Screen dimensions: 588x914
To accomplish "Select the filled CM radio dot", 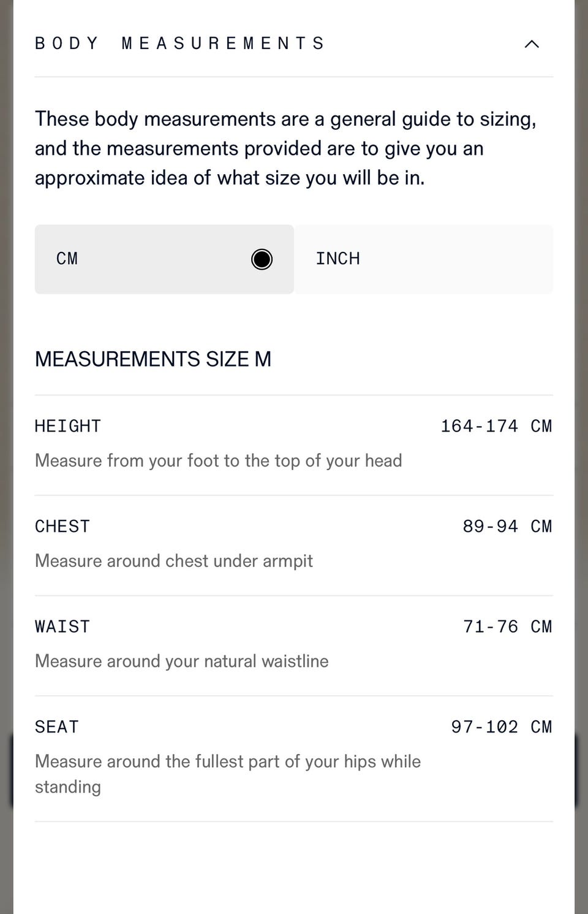I will tap(262, 259).
